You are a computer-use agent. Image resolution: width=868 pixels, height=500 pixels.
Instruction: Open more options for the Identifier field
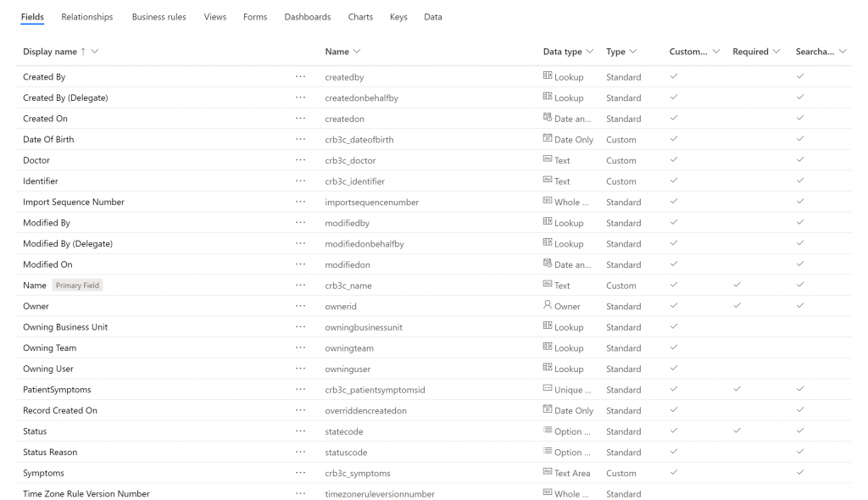[x=301, y=181]
